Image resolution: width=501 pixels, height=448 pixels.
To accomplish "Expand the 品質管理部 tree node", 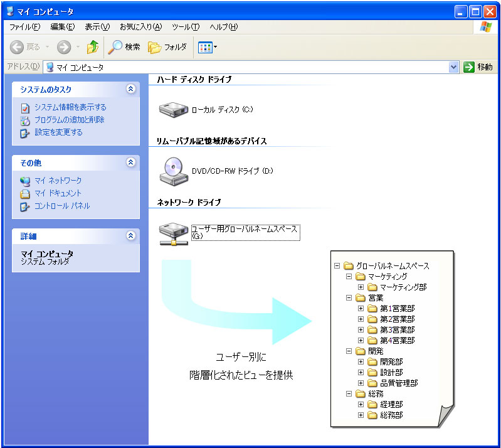I will [x=361, y=383].
